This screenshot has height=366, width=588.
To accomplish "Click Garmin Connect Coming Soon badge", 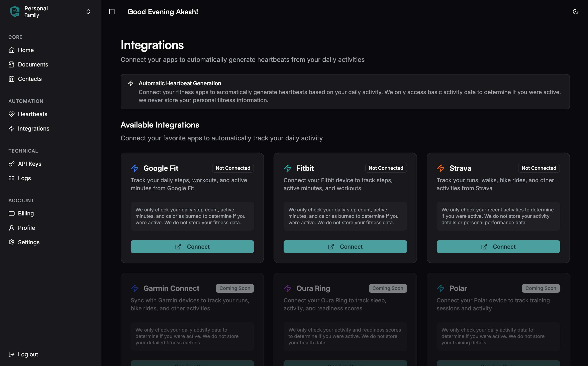I will (235, 288).
